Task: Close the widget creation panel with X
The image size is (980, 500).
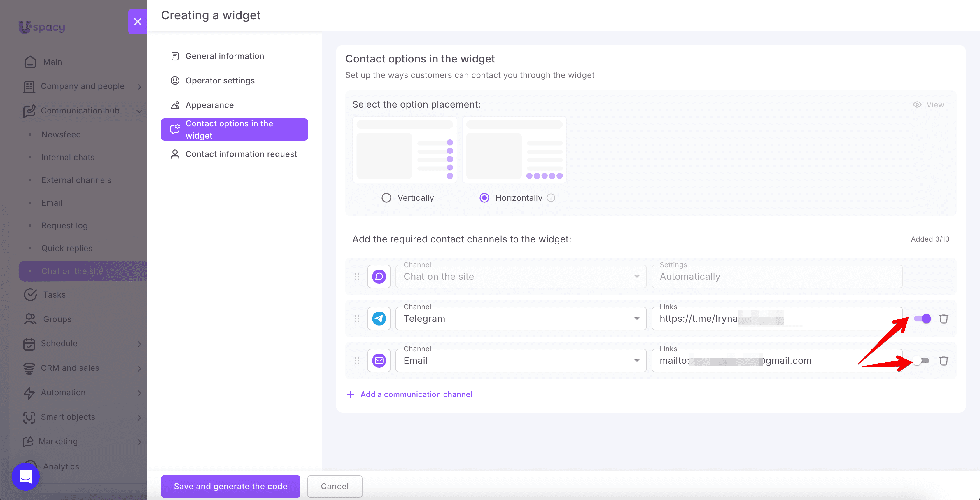Action: 137,22
